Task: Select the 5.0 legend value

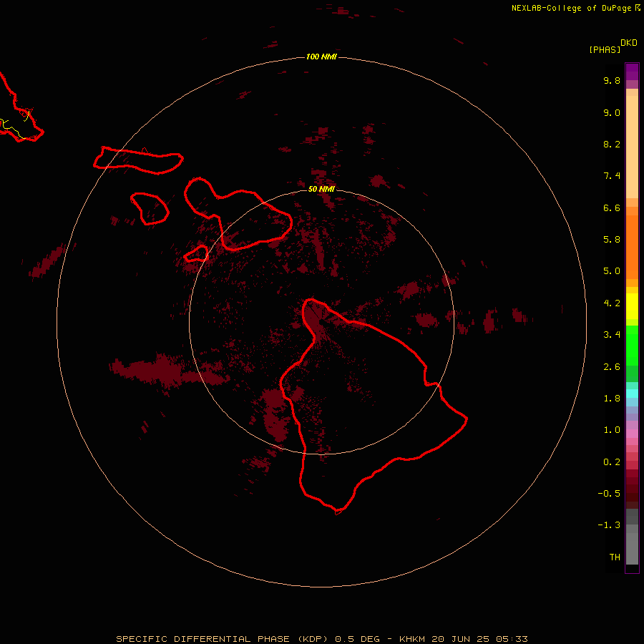Action: [x=612, y=271]
